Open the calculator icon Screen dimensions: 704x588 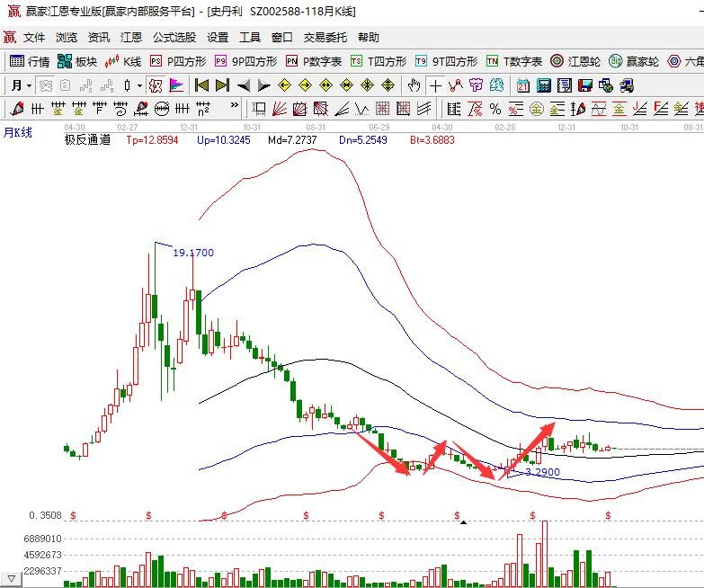coord(544,85)
